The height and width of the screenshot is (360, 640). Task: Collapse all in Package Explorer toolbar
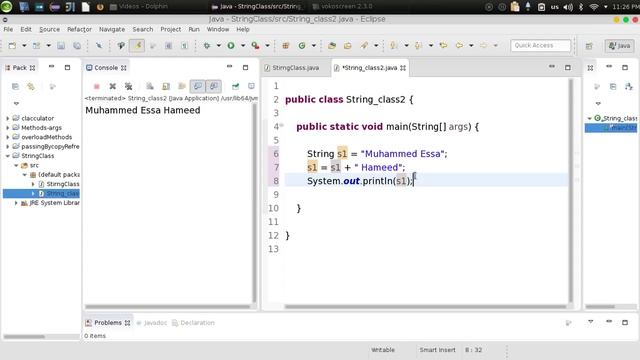(15, 87)
